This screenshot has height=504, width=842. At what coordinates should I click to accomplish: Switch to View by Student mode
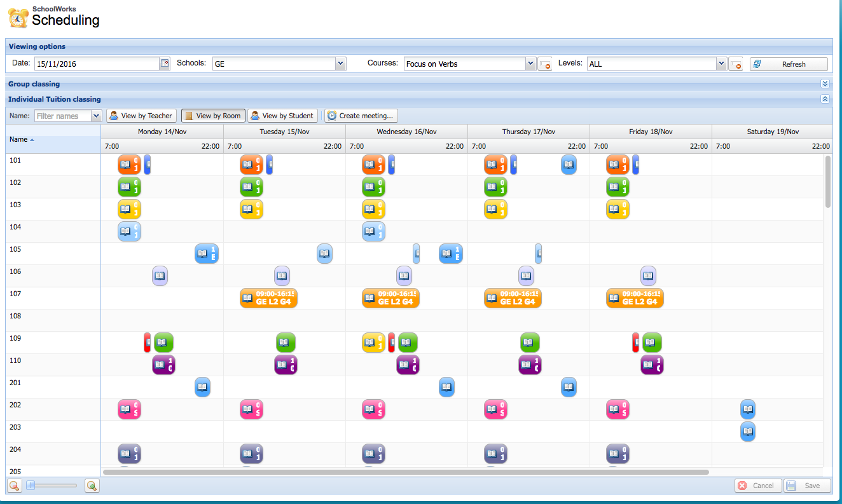coord(283,115)
